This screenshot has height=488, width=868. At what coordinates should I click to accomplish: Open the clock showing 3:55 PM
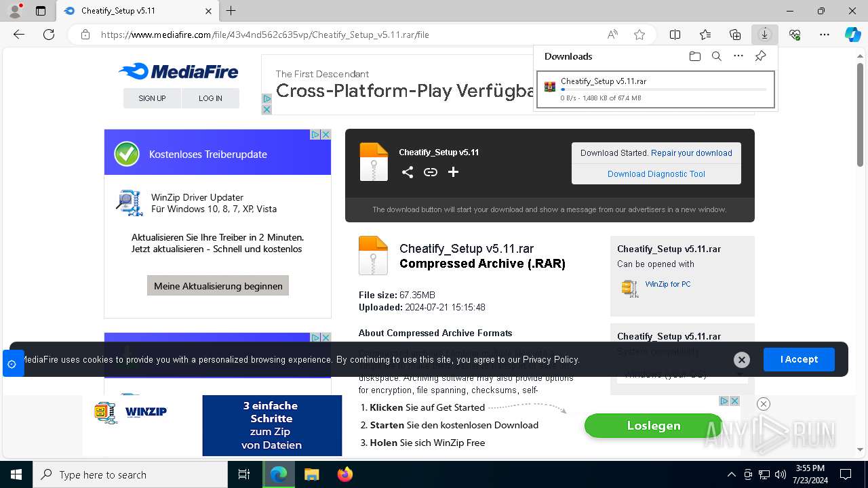(810, 474)
